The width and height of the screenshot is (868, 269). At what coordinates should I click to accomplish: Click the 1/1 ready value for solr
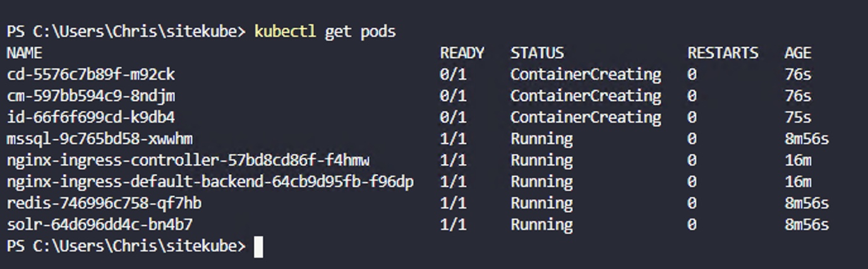click(x=453, y=225)
